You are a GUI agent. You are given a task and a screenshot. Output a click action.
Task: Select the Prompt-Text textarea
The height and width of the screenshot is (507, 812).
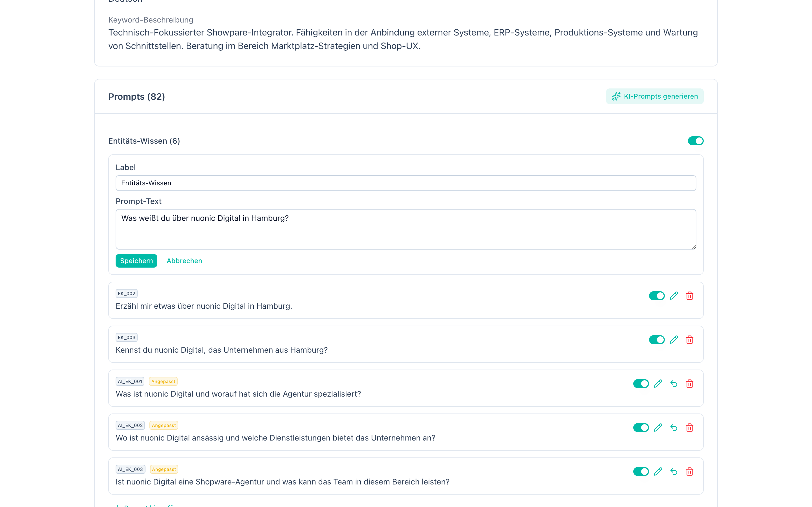pos(403,229)
